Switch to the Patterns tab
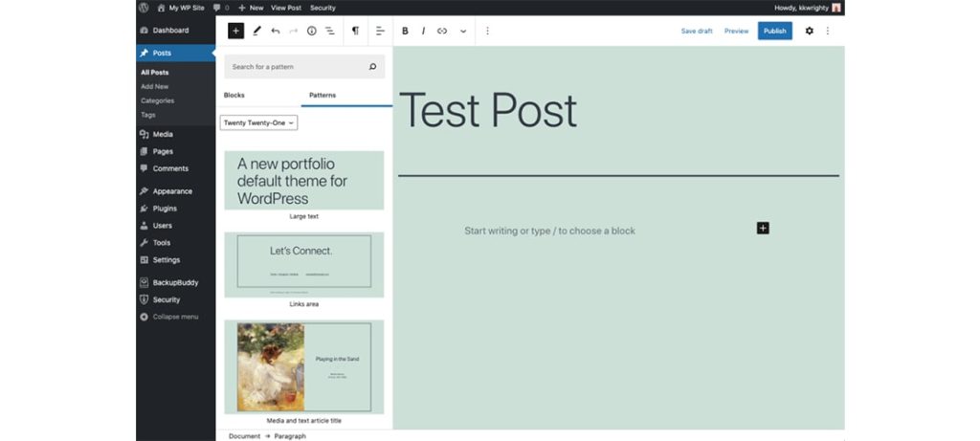The height and width of the screenshot is (441, 980). [323, 95]
